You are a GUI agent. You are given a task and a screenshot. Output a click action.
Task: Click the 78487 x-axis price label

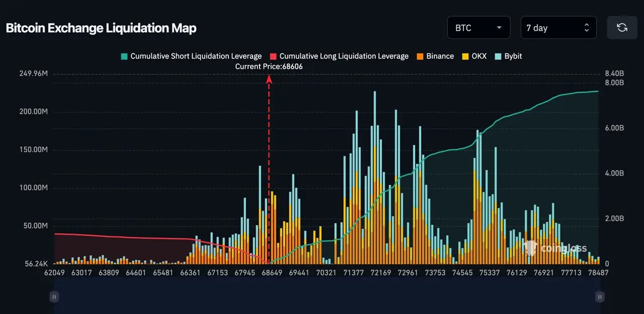598,273
